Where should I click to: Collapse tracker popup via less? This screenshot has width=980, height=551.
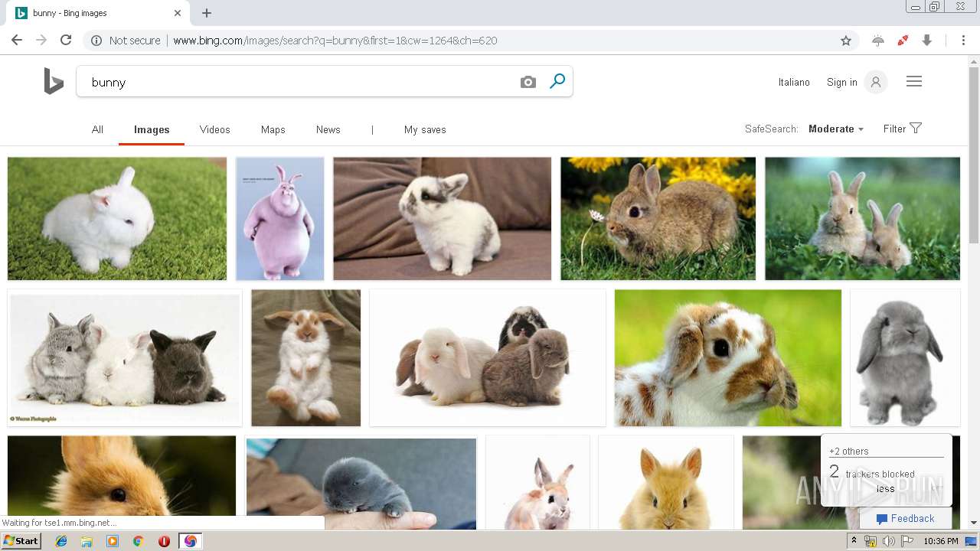(885, 488)
